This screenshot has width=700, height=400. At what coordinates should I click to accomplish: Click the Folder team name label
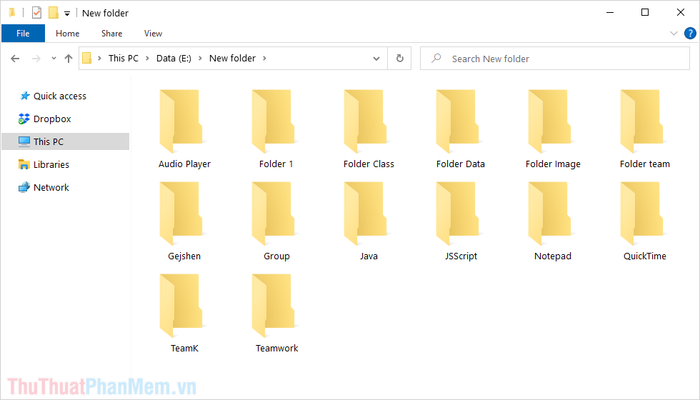pyautogui.click(x=645, y=164)
